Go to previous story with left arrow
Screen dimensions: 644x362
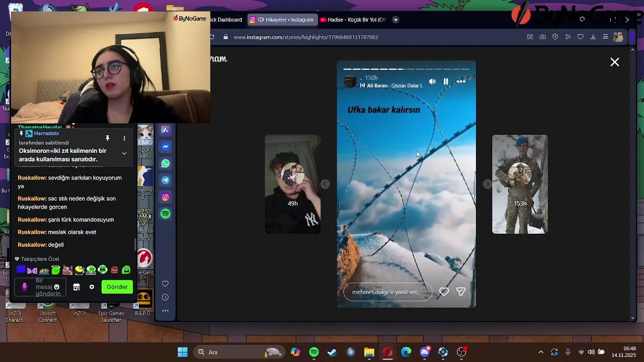(x=326, y=184)
